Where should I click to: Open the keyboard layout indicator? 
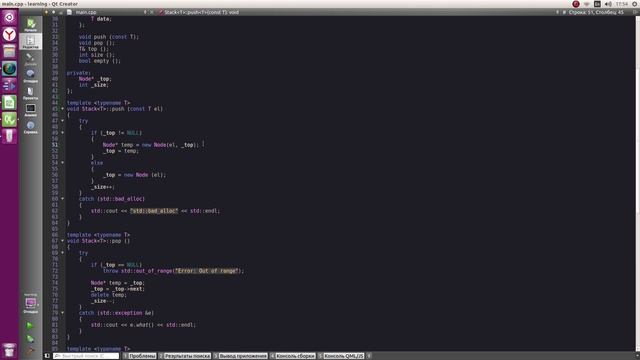pyautogui.click(x=597, y=4)
